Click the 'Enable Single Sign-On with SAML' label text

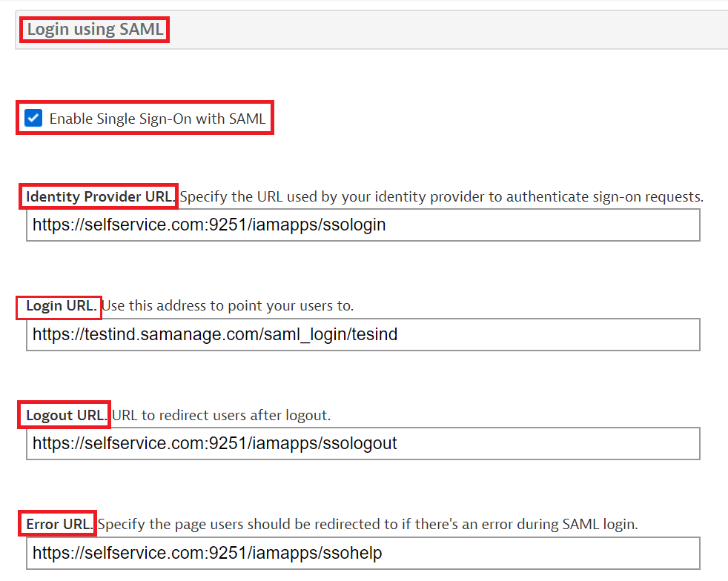point(157,119)
